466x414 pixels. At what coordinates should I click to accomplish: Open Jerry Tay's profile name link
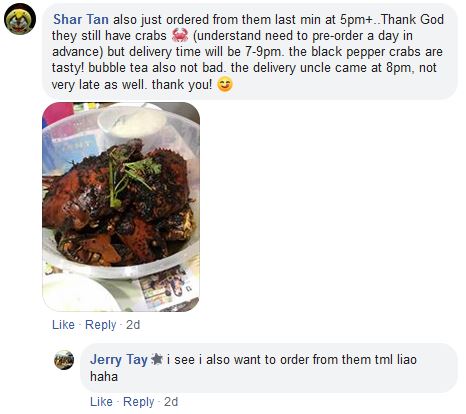point(119,359)
